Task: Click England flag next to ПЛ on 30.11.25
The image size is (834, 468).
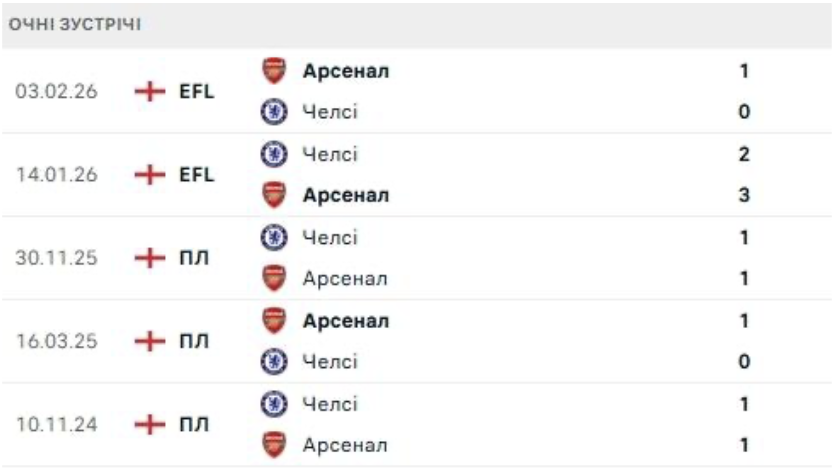Action: [151, 258]
